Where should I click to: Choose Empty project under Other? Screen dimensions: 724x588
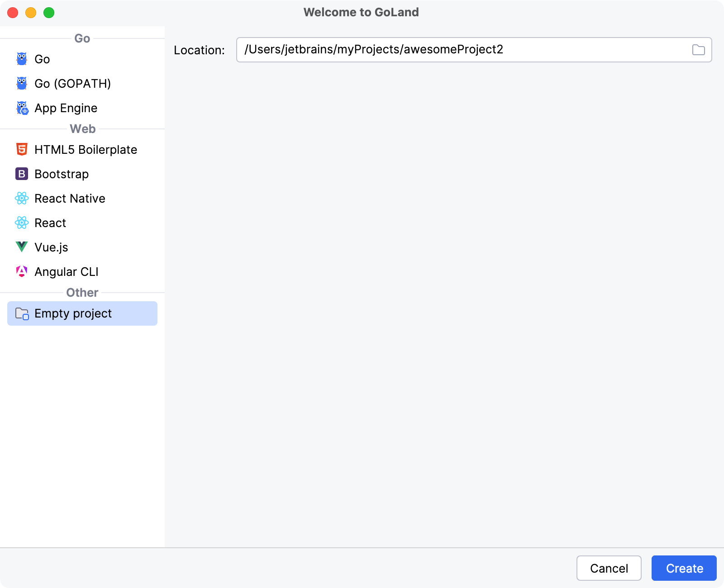[x=73, y=313]
